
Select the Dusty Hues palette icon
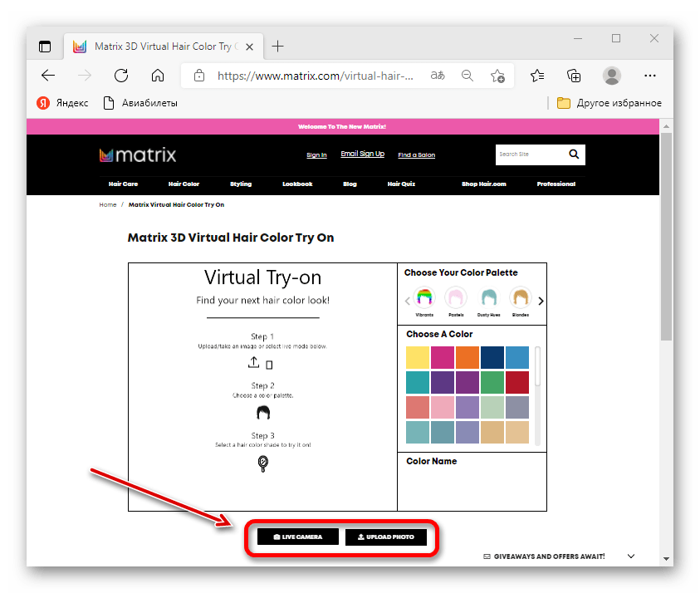coord(488,298)
